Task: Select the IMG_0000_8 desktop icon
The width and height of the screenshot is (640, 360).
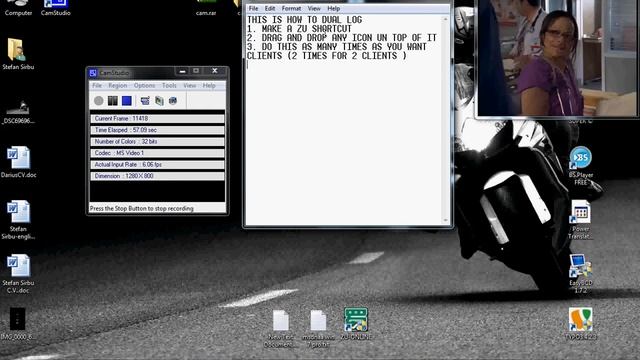Action: pyautogui.click(x=18, y=324)
